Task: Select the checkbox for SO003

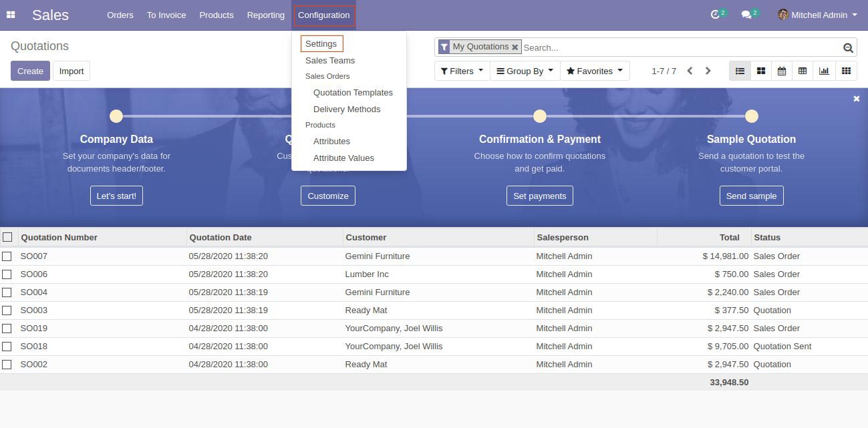Action: [7, 310]
